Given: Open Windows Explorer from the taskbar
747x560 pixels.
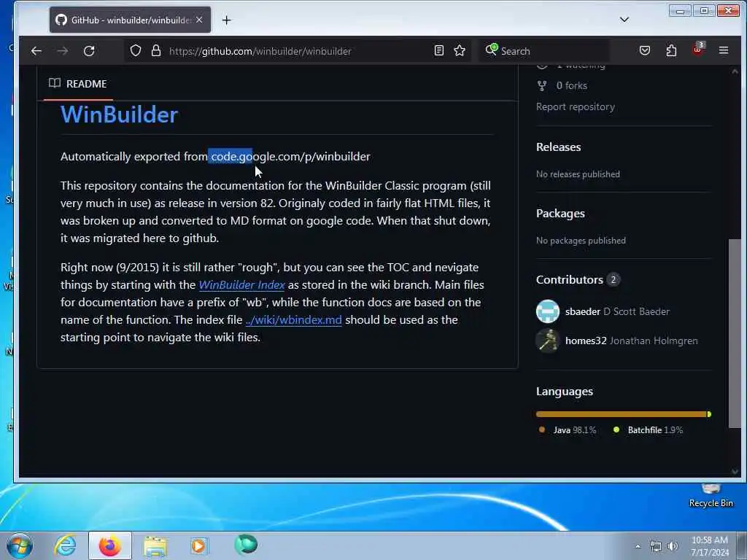Looking at the screenshot, I should 155,545.
